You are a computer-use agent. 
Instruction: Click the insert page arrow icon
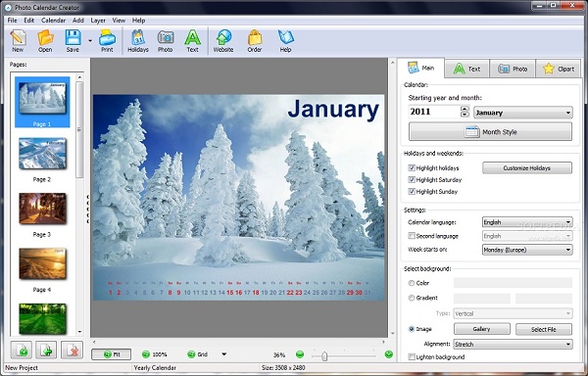[x=46, y=350]
